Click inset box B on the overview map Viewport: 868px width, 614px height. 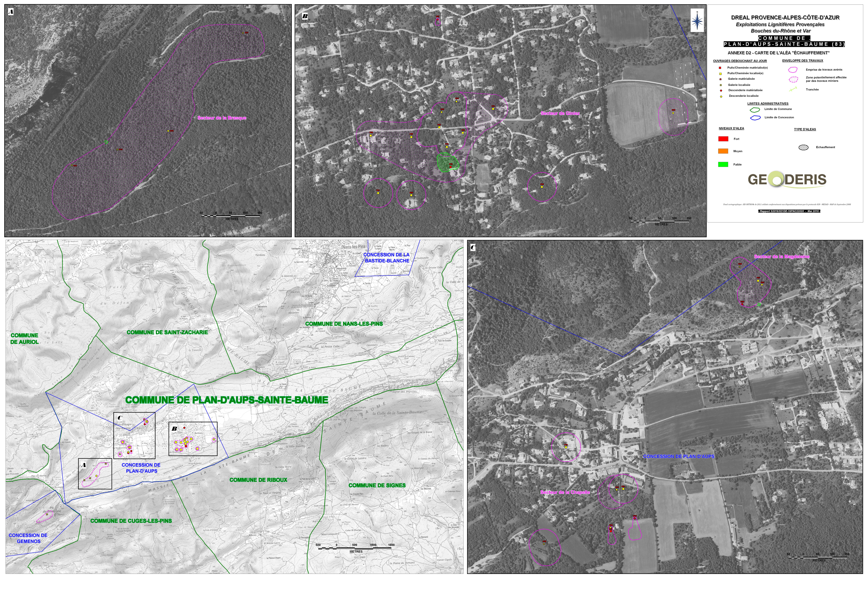193,439
